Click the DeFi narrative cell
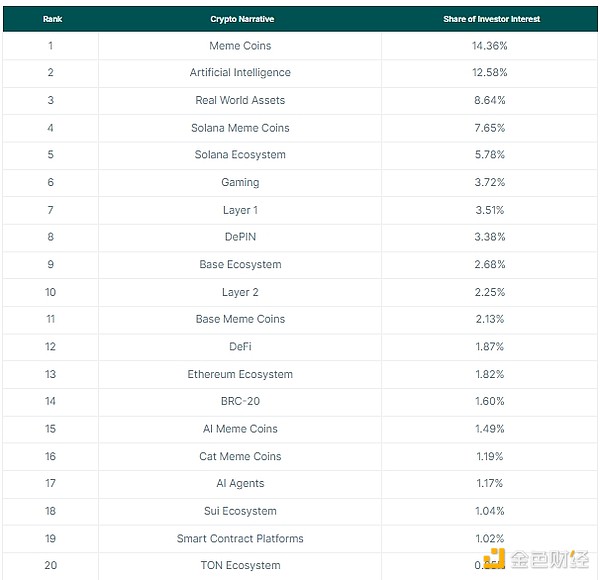Screen dimensions: 600x580 [x=240, y=347]
